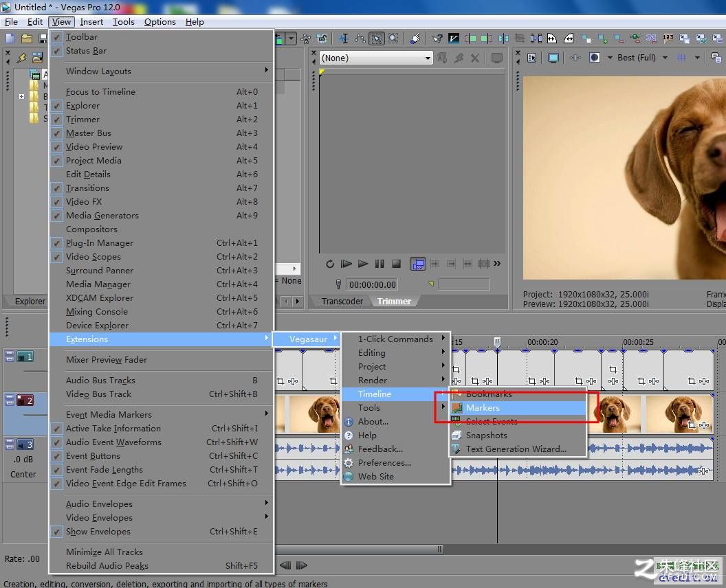Image resolution: width=726 pixels, height=588 pixels.
Task: Select Minimize All Tracks
Action: (x=162, y=552)
